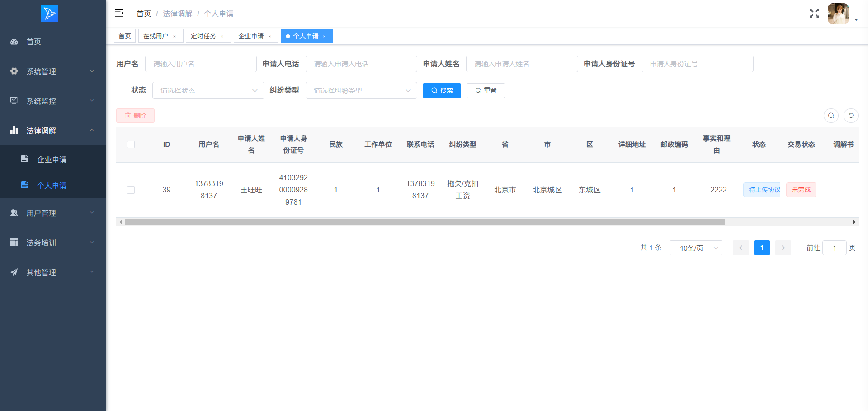Open the dropdown caret beside avatar
Viewport: 868px width, 411px height.
(x=856, y=19)
